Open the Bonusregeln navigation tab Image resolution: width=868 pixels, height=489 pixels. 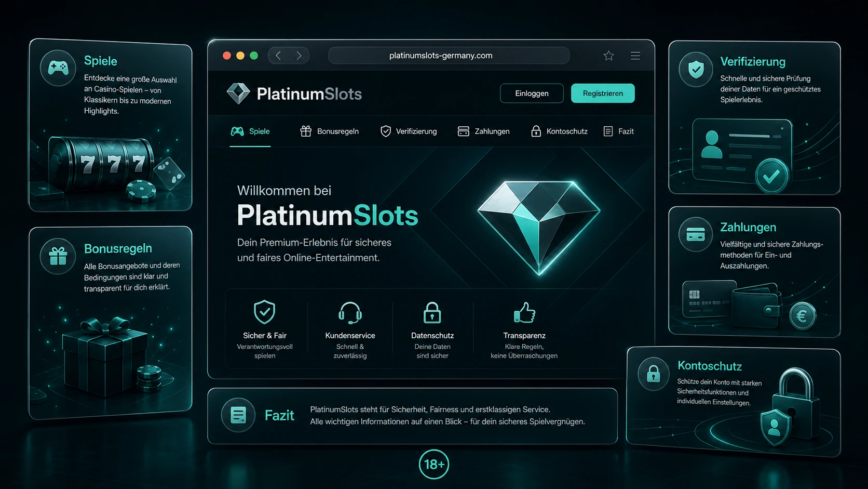(330, 131)
